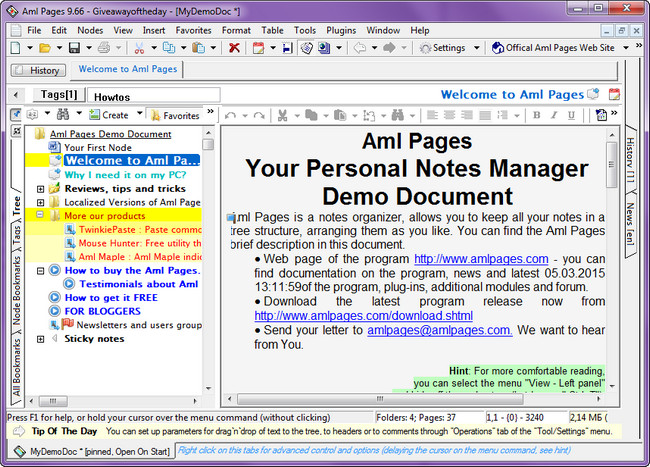This screenshot has height=467, width=650.
Task: Select the Welcome to Aml Pages history tab
Action: point(128,69)
